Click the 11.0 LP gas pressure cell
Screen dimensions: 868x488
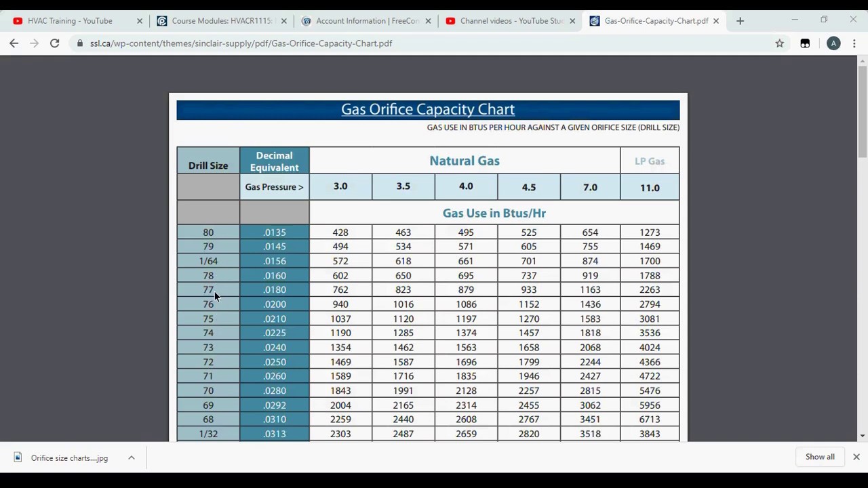point(650,187)
